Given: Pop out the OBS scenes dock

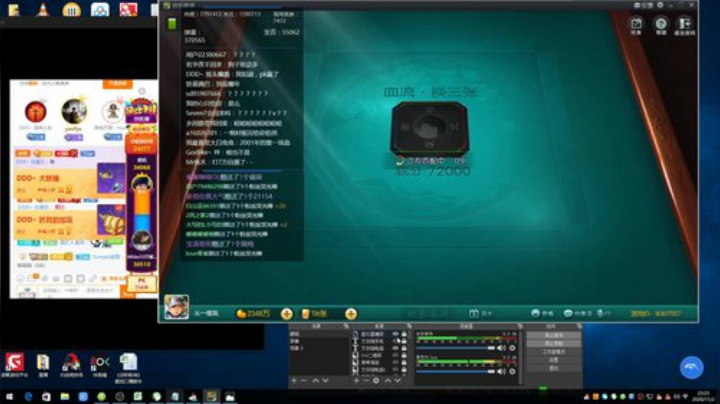Looking at the screenshot, I should [x=345, y=326].
